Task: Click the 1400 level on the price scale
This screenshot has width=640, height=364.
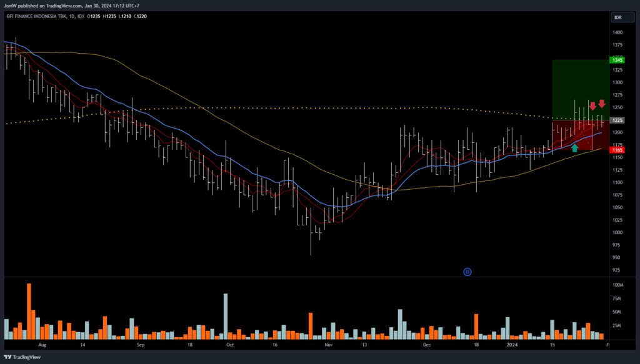Action: [x=617, y=32]
